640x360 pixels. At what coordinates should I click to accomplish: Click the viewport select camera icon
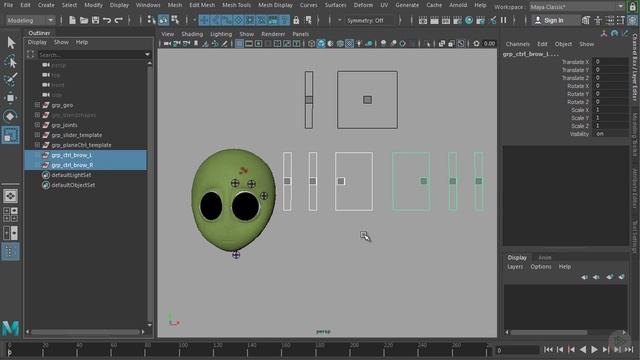click(x=167, y=44)
